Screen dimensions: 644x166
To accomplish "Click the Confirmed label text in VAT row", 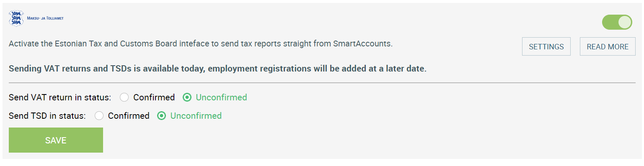I will [x=154, y=97].
